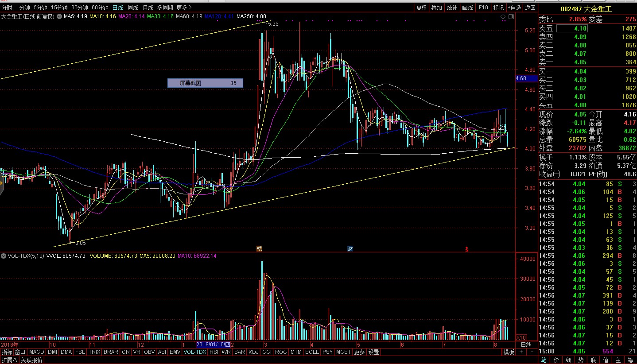Switch to 分时 intraday view
637x364 pixels.
(7, 8)
